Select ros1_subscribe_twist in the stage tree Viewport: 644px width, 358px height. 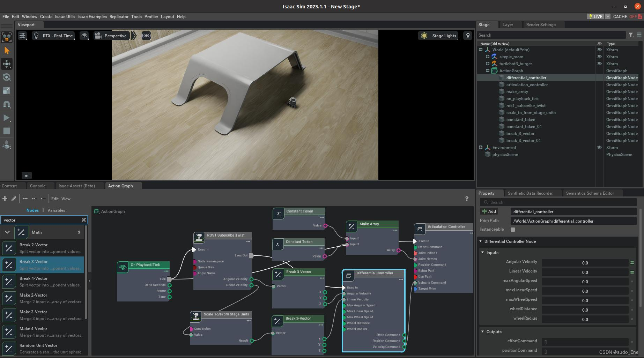click(526, 106)
